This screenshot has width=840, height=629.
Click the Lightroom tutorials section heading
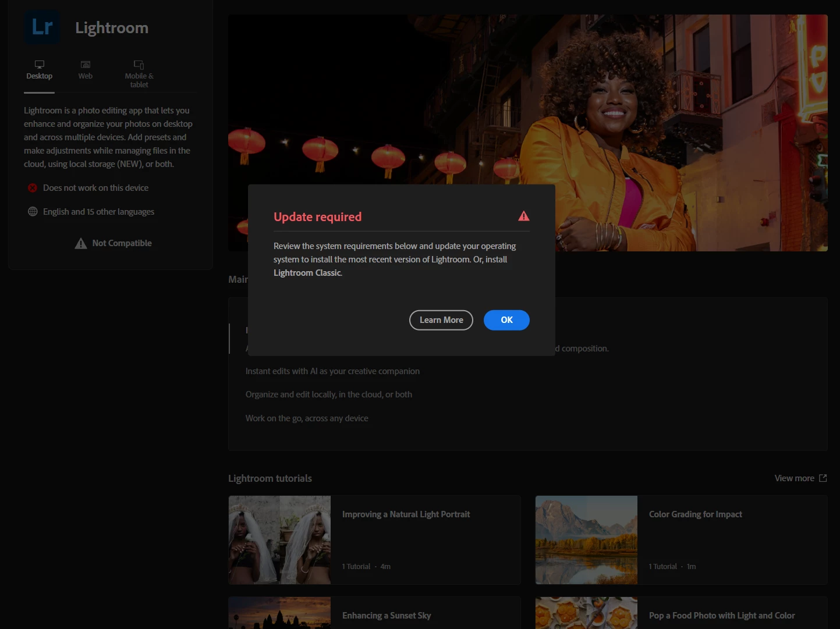click(270, 478)
